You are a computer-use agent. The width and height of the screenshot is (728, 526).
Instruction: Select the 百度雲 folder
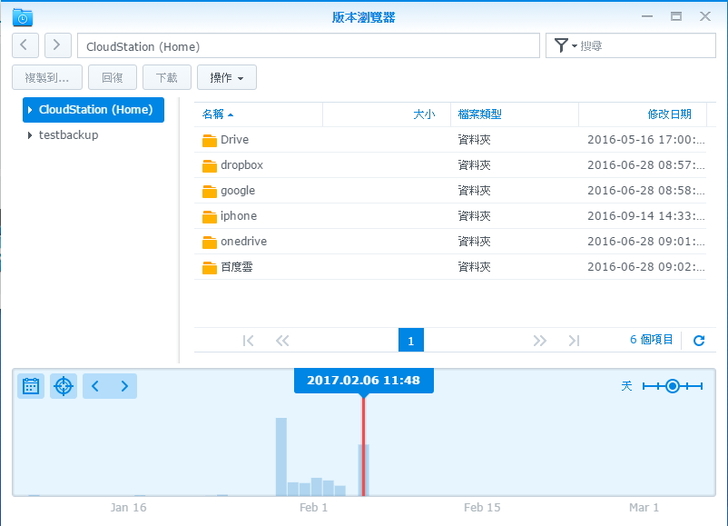click(x=236, y=267)
